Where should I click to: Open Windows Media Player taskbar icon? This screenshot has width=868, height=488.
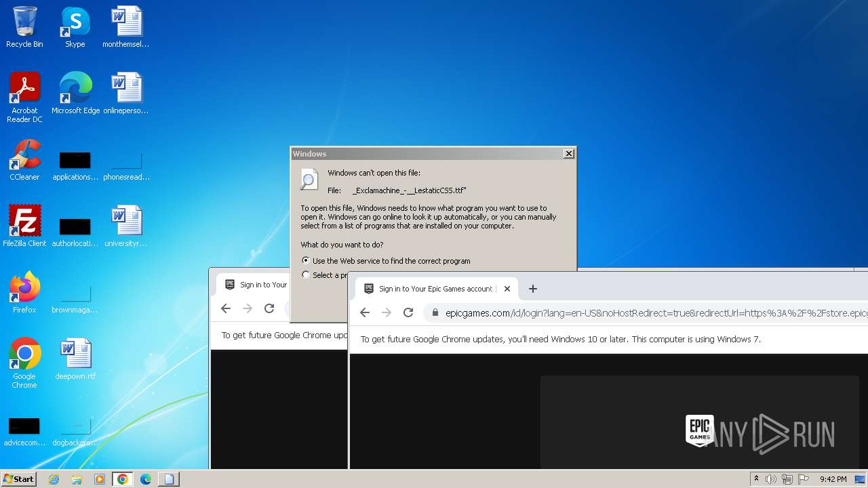tap(100, 479)
